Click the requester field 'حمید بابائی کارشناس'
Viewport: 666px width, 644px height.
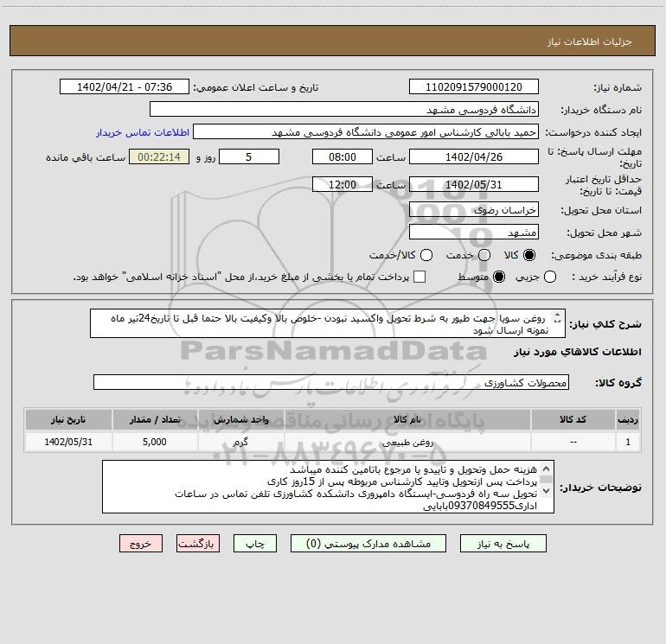point(366,132)
